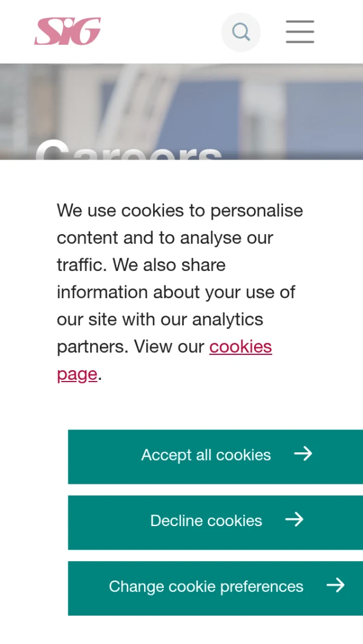Image resolution: width=363 pixels, height=644 pixels.
Task: Click the arrow next to Decline cookies
Action: 294,519
